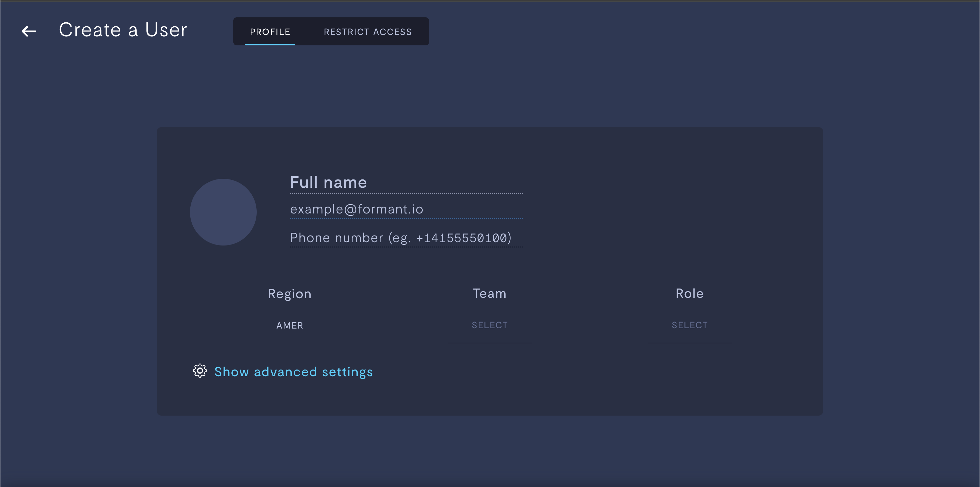This screenshot has width=980, height=487.
Task: Open the Team SELECT dropdown
Action: (490, 325)
